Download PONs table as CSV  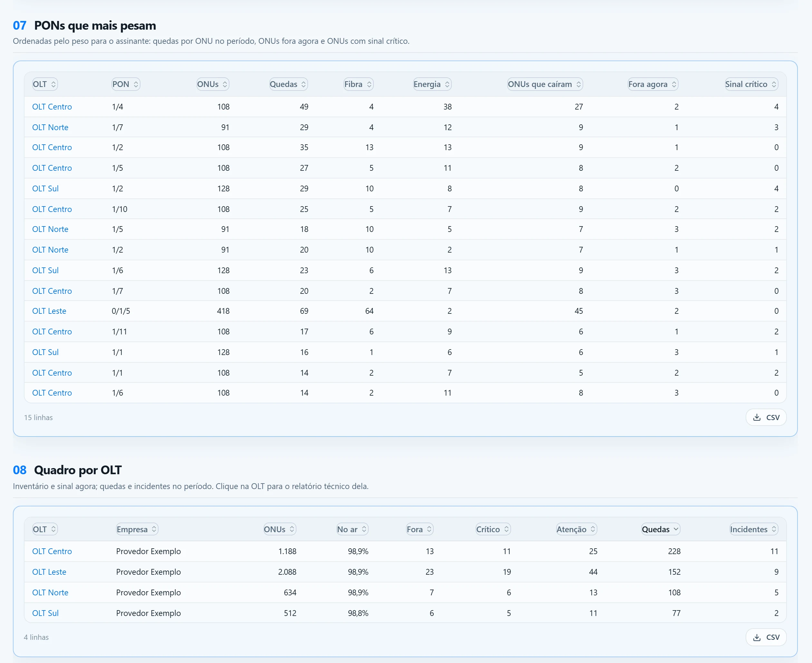766,418
